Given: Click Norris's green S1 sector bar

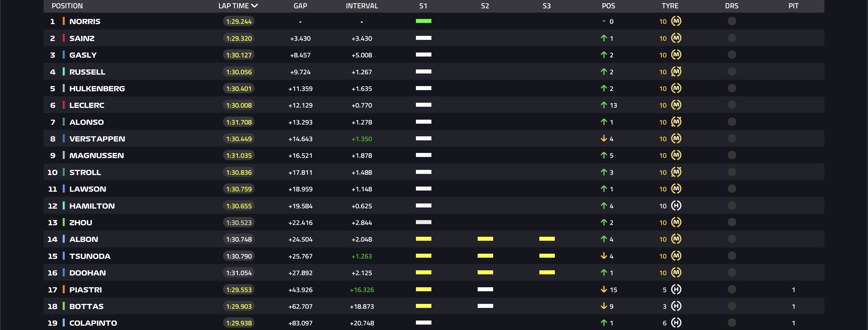Looking at the screenshot, I should pos(423,21).
